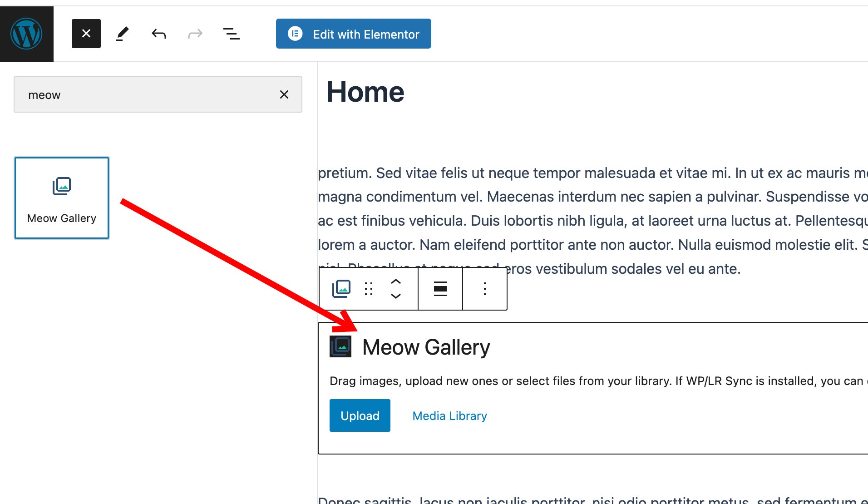Click the Home page title
This screenshot has width=868, height=504.
click(x=365, y=92)
